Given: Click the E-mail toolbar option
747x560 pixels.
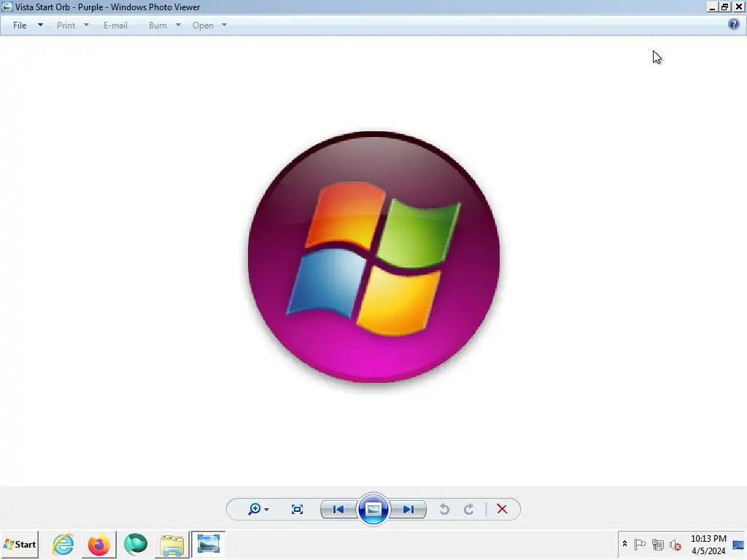Looking at the screenshot, I should pos(115,26).
